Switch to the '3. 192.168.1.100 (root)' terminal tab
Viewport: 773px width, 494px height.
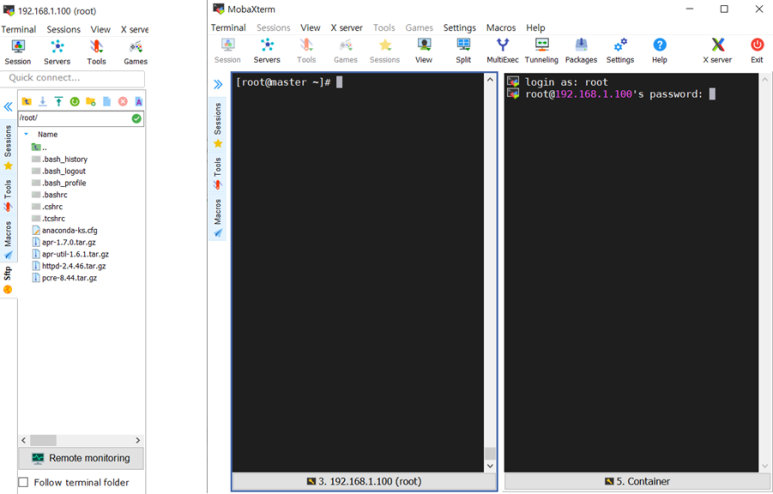click(x=364, y=481)
